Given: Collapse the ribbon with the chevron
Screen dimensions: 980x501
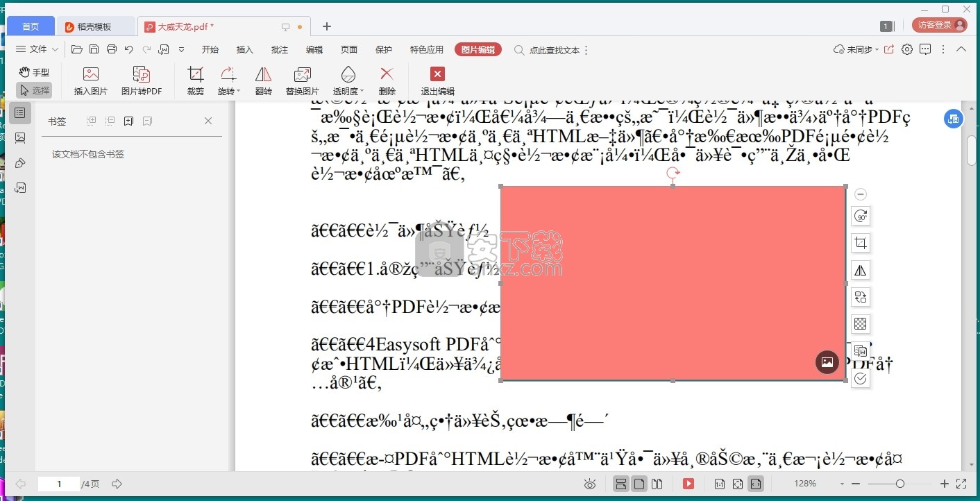Looking at the screenshot, I should [x=961, y=49].
